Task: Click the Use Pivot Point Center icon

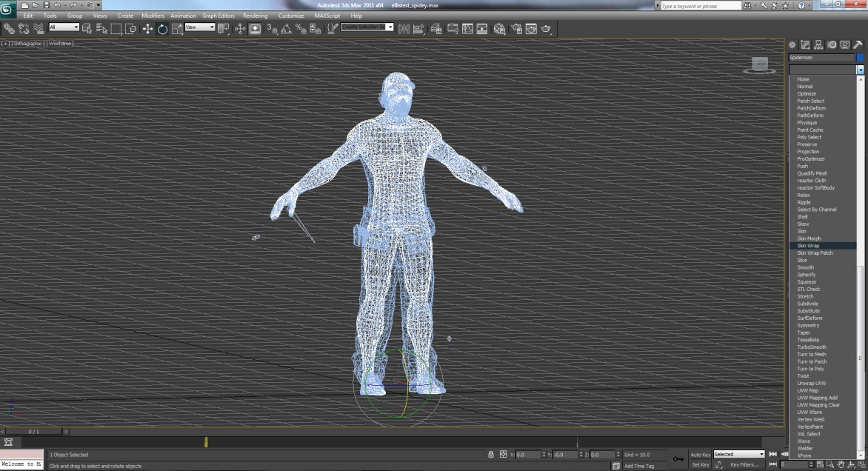Action: click(x=223, y=29)
